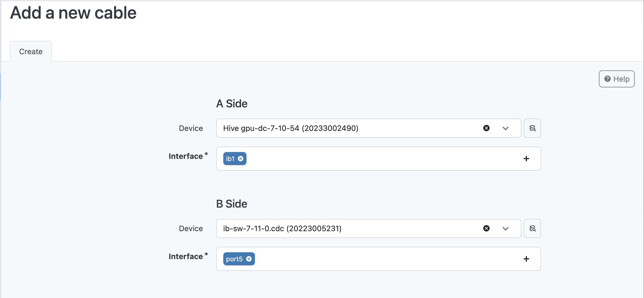644x298 pixels.
Task: Open B Side device search icon
Action: tap(532, 228)
